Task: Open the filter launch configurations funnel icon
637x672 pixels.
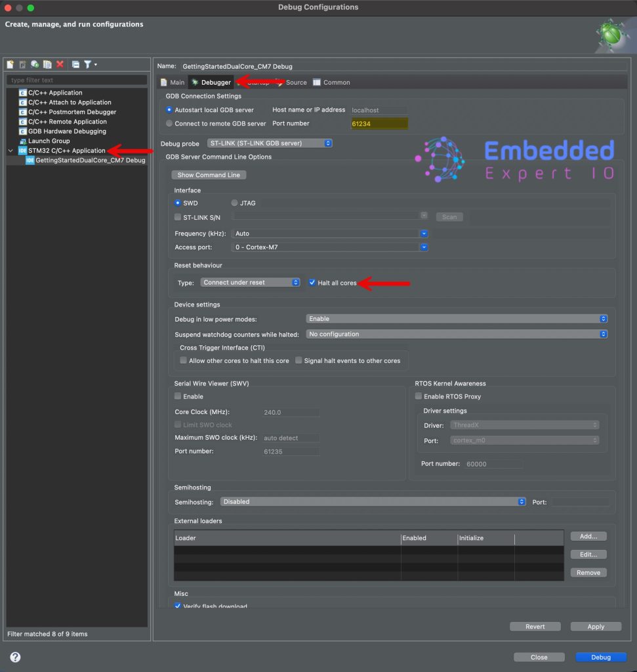Action: point(88,64)
